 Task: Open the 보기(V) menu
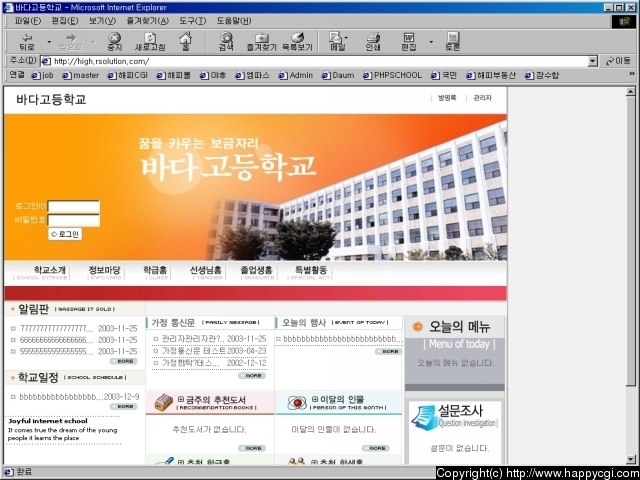[x=102, y=21]
